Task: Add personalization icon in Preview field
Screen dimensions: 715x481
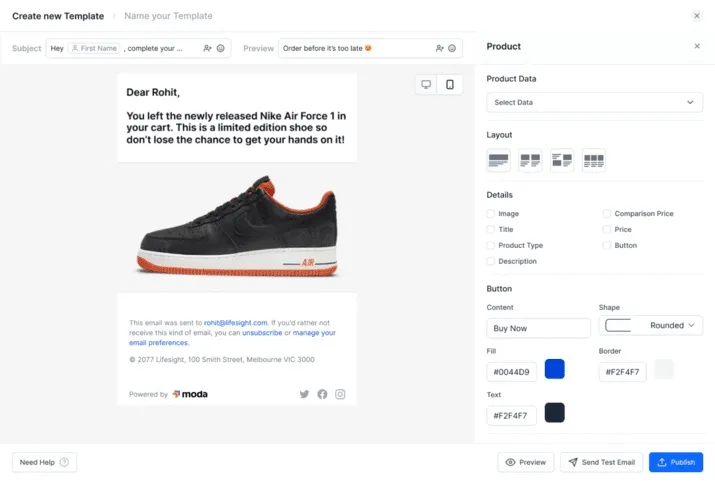Action: click(440, 48)
